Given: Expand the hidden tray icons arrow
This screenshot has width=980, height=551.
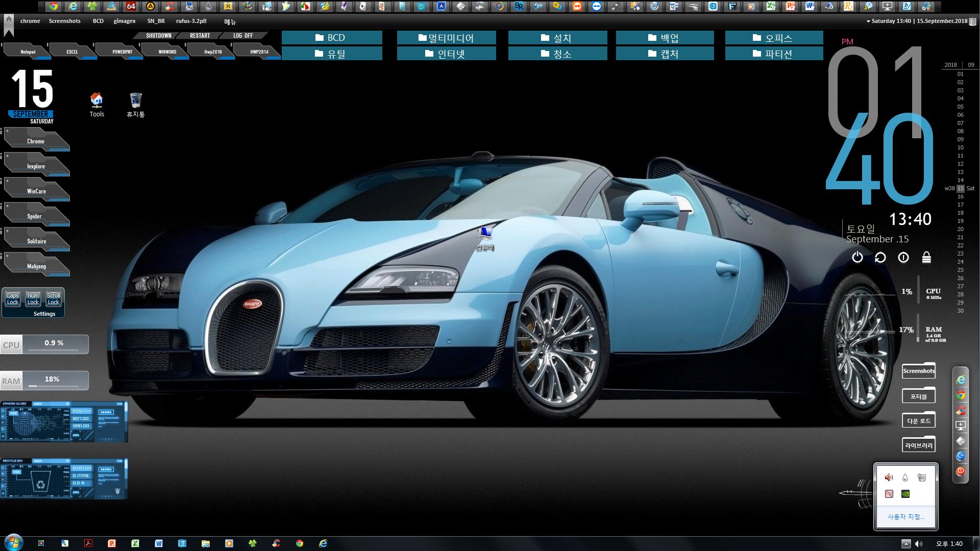Looking at the screenshot, I should coord(906,543).
